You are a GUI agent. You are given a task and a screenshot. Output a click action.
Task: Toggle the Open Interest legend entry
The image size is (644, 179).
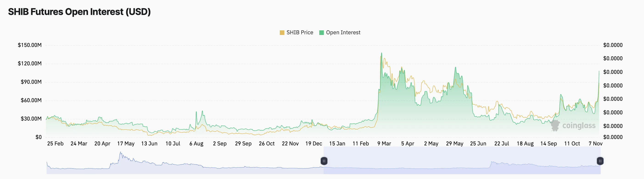(x=340, y=33)
